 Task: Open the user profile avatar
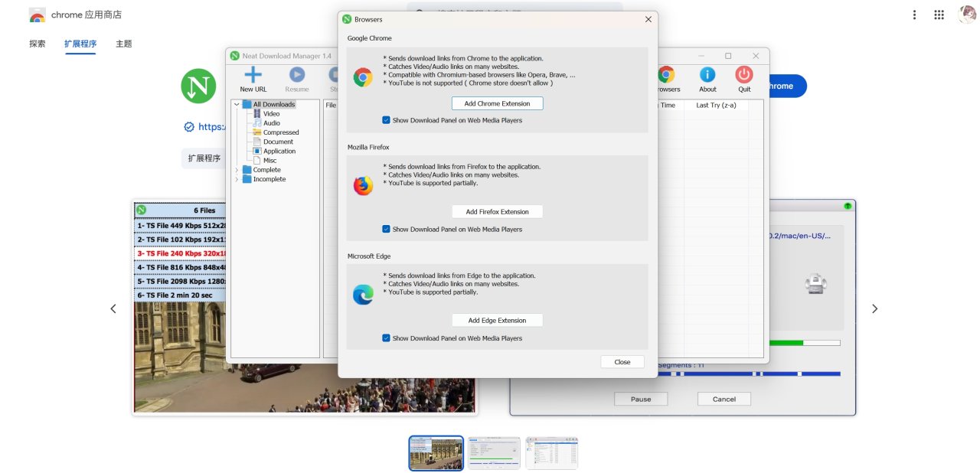(967, 15)
